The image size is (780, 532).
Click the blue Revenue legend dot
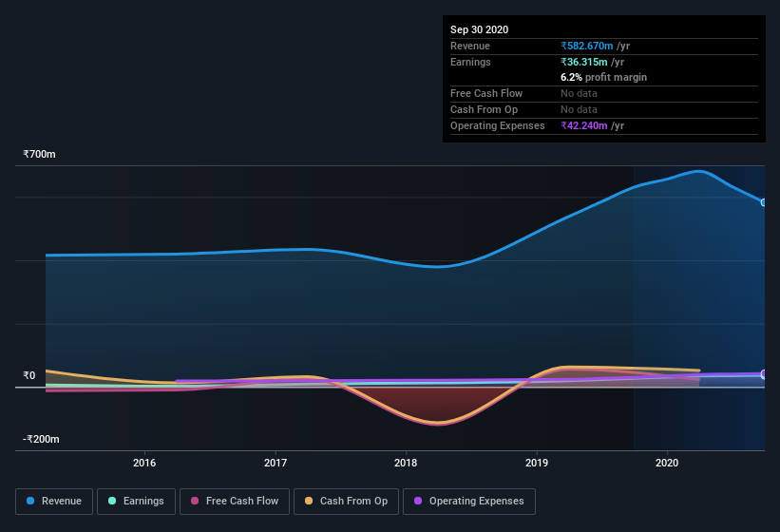(30, 501)
